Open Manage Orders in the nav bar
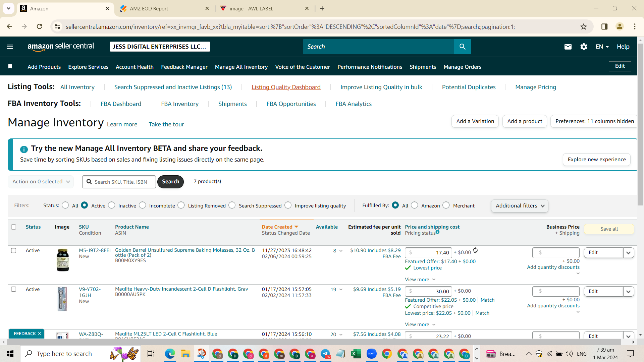The width and height of the screenshot is (644, 362). click(462, 67)
